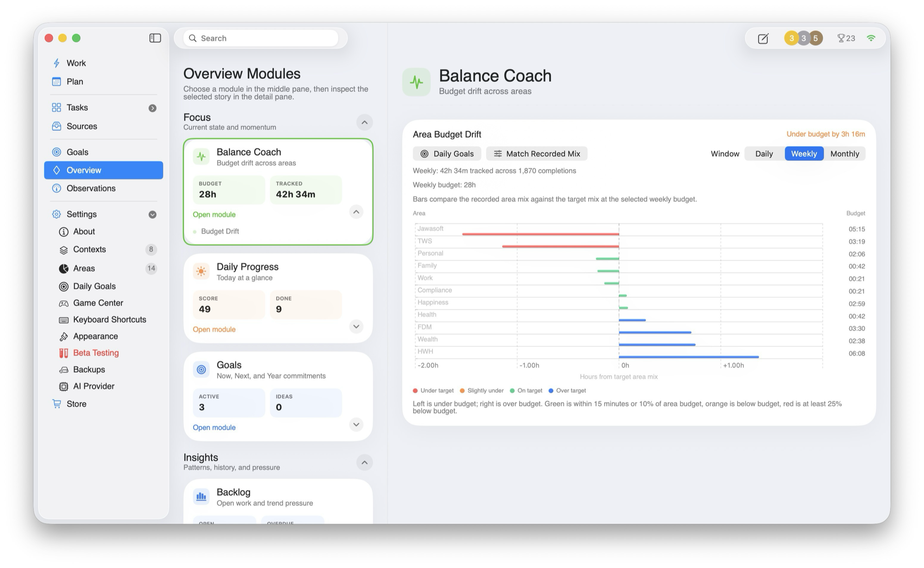
Task: Click Open module on Daily Progress
Action: [214, 329]
